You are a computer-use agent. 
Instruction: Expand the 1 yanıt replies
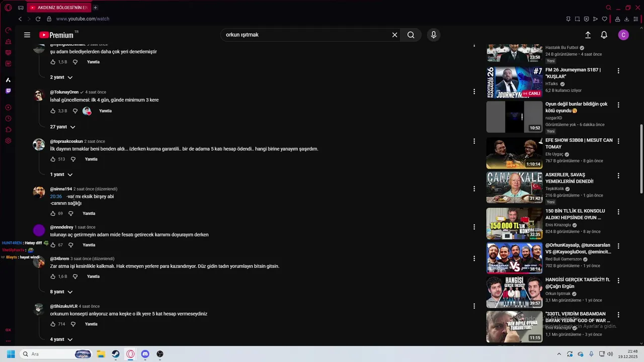tap(61, 174)
